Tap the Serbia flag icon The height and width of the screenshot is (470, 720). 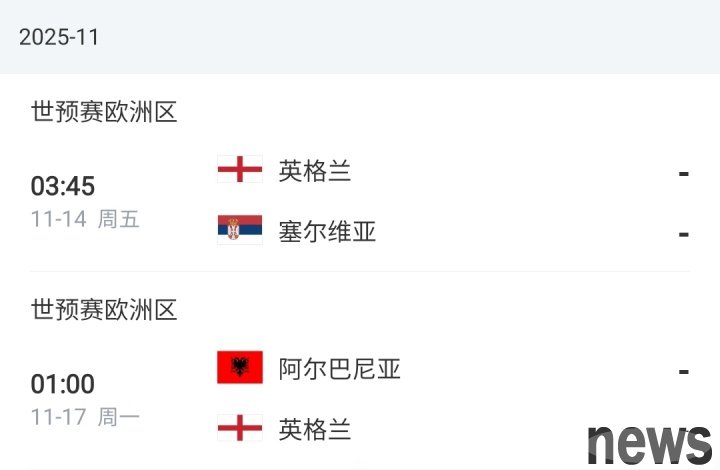[240, 231]
